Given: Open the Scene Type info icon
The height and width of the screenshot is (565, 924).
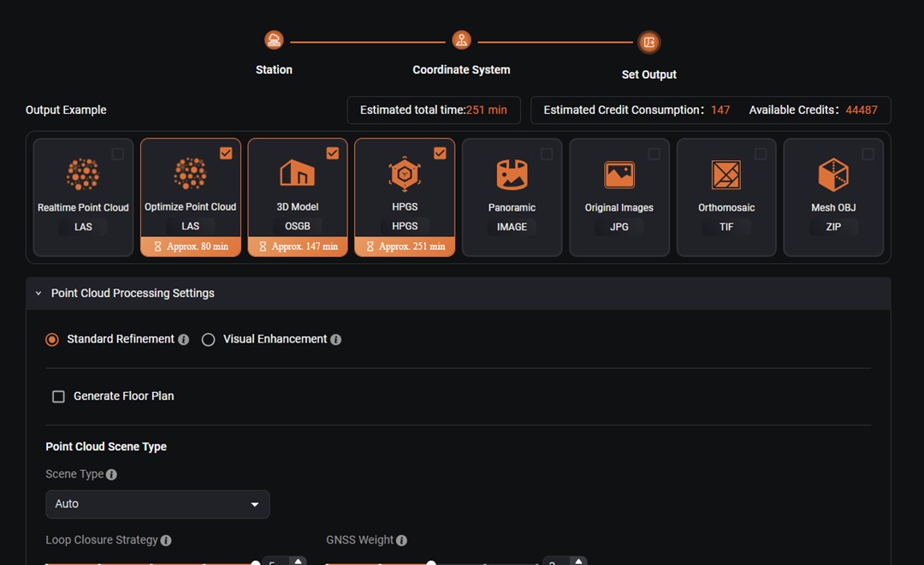Looking at the screenshot, I should coord(111,475).
